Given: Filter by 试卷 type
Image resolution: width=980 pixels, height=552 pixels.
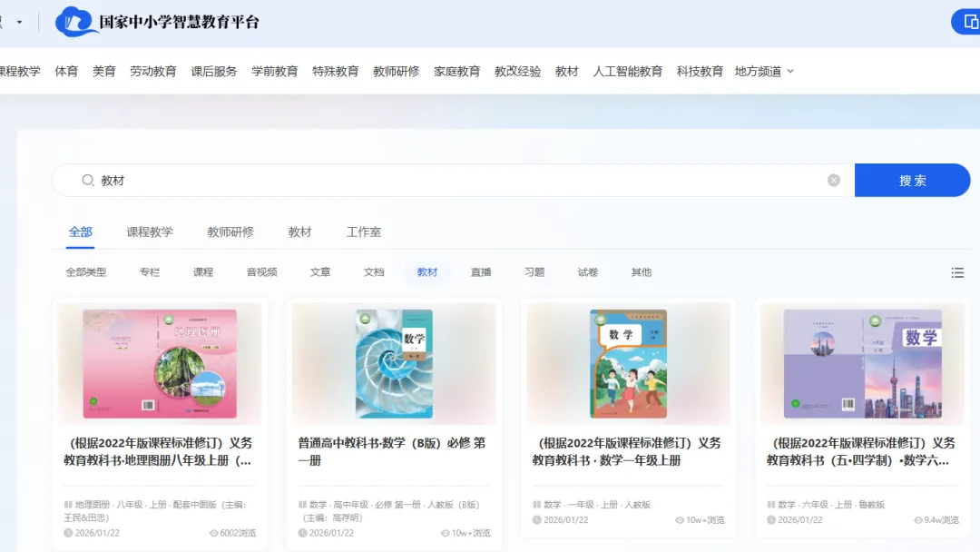Looking at the screenshot, I should click(x=587, y=272).
